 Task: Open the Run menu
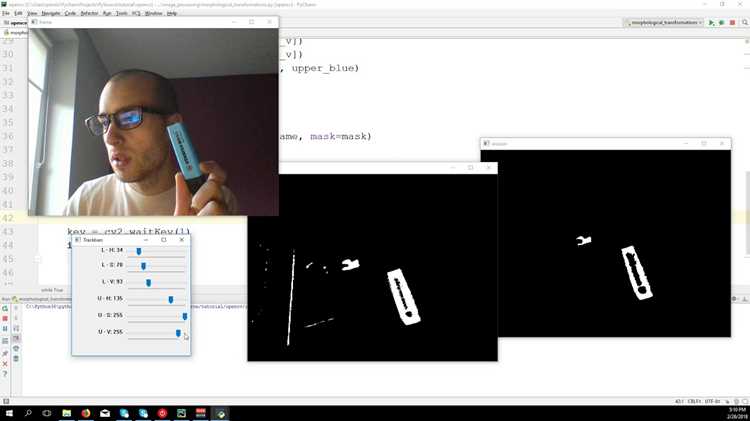pyautogui.click(x=107, y=13)
